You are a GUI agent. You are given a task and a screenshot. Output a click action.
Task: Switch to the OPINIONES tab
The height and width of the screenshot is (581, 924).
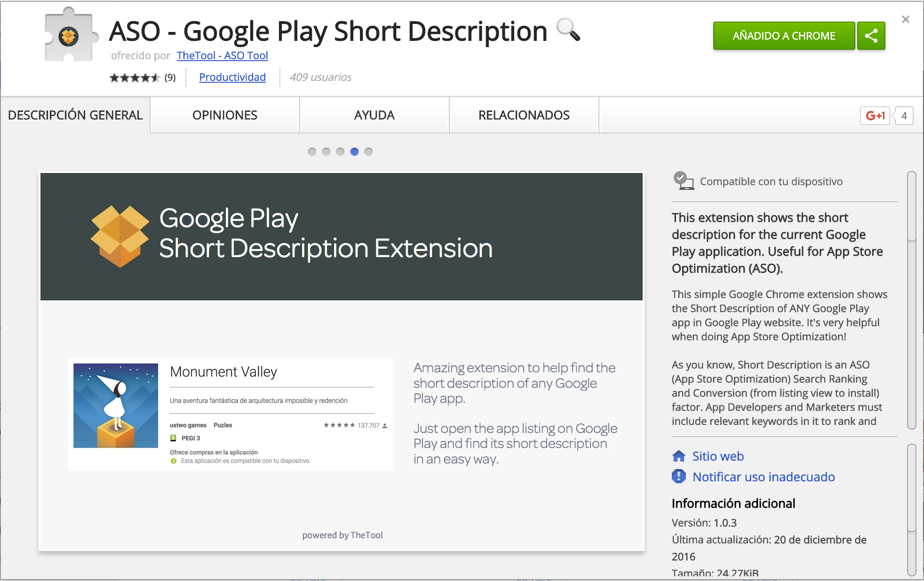coord(224,115)
